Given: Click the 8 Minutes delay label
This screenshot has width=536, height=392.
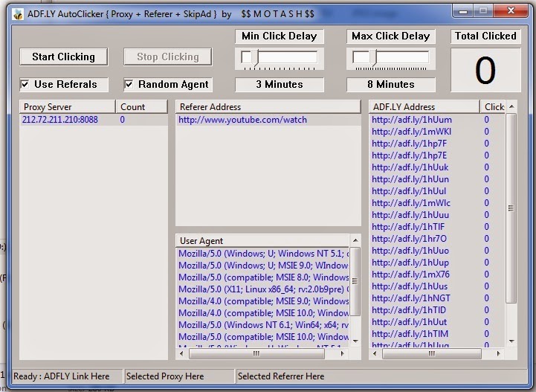Looking at the screenshot, I should [391, 85].
